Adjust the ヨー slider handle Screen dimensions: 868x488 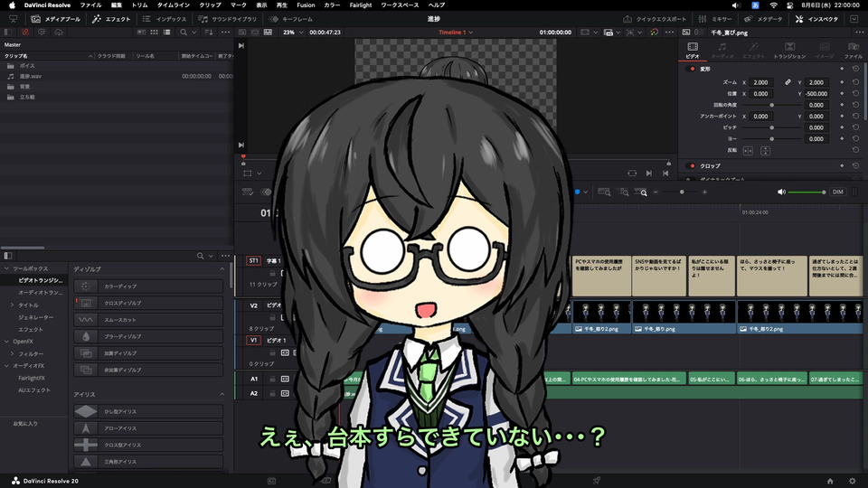(771, 139)
